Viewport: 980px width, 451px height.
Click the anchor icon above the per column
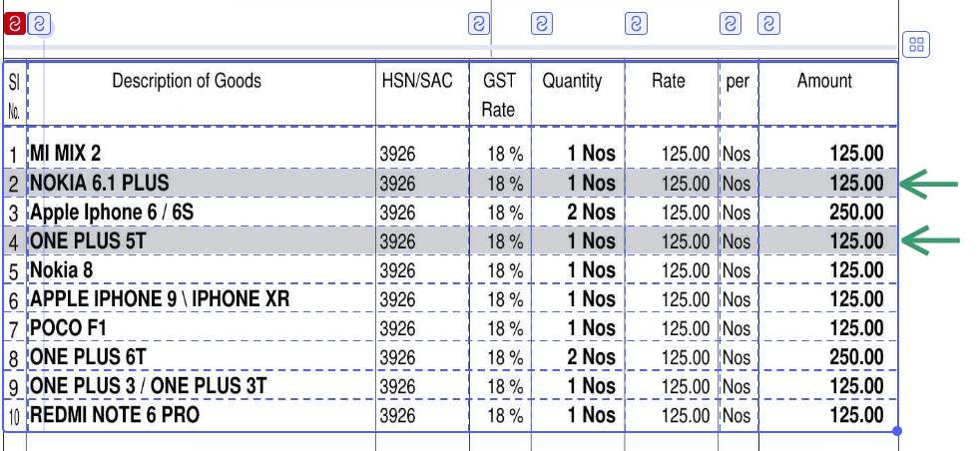[x=730, y=24]
